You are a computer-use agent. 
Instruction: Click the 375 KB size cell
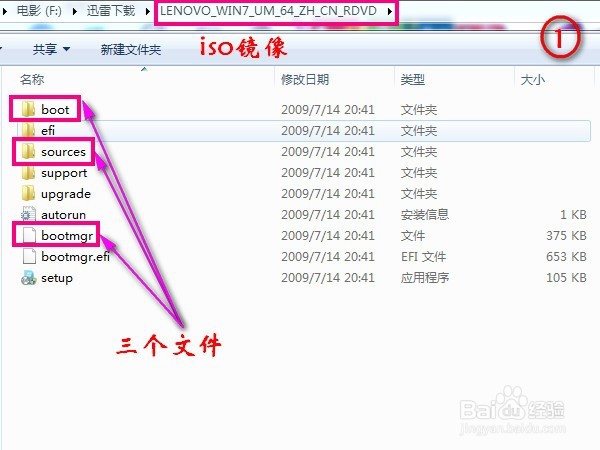pyautogui.click(x=566, y=236)
